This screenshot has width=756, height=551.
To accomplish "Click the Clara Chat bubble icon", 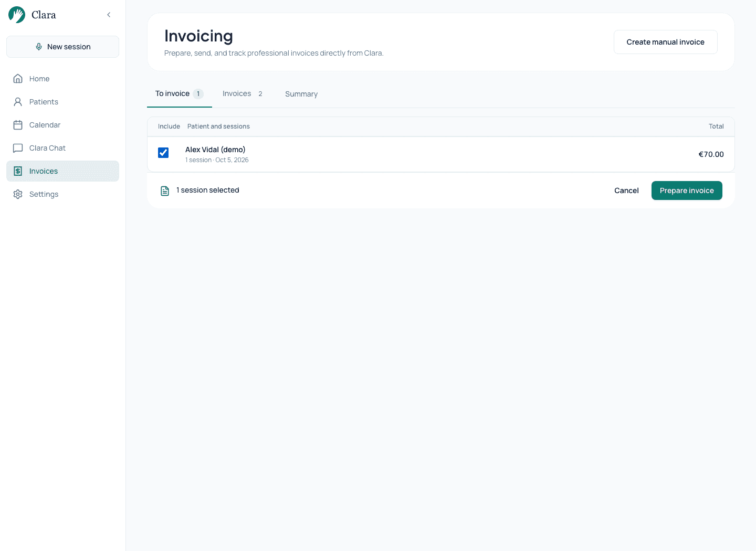I will point(18,148).
